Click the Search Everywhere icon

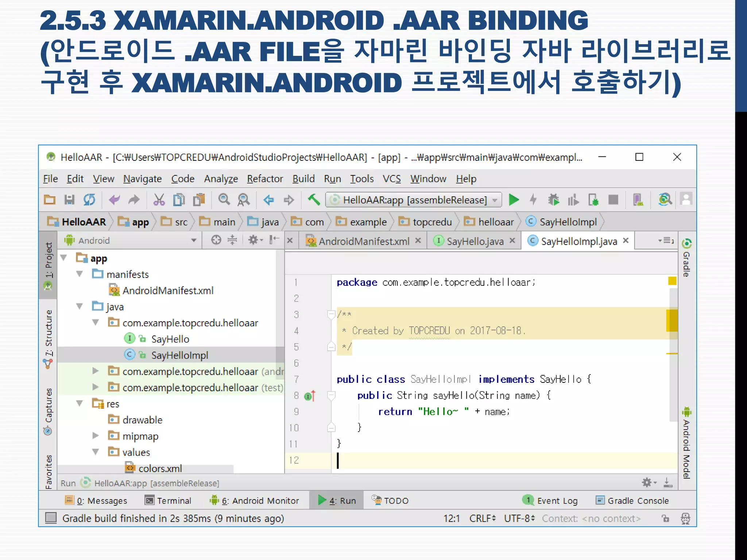tap(665, 199)
